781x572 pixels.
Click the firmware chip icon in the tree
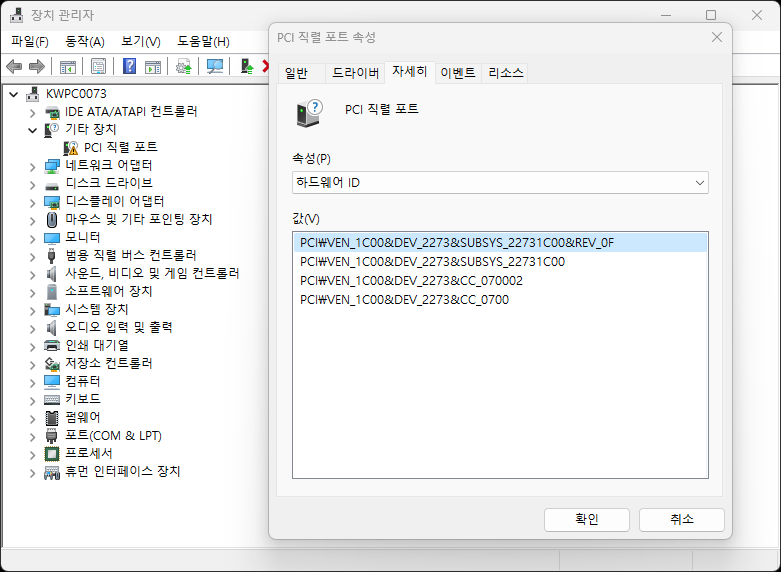tap(52, 418)
